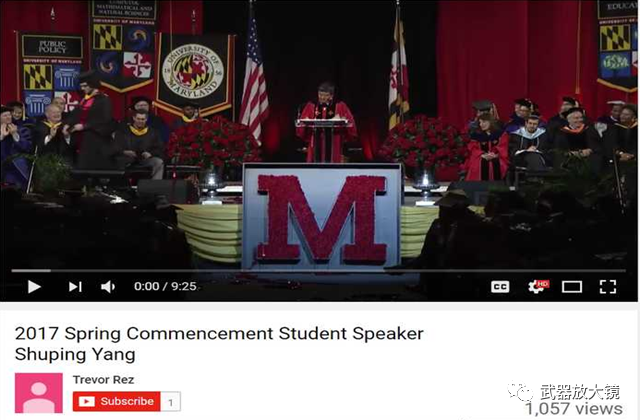Click the 1,057 views counter
The image size is (640, 420).
pyautogui.click(x=574, y=409)
